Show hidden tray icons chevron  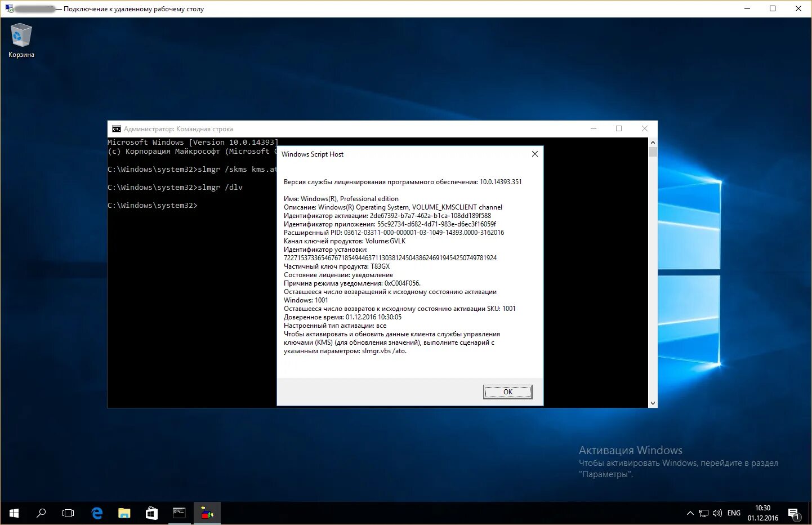point(690,513)
